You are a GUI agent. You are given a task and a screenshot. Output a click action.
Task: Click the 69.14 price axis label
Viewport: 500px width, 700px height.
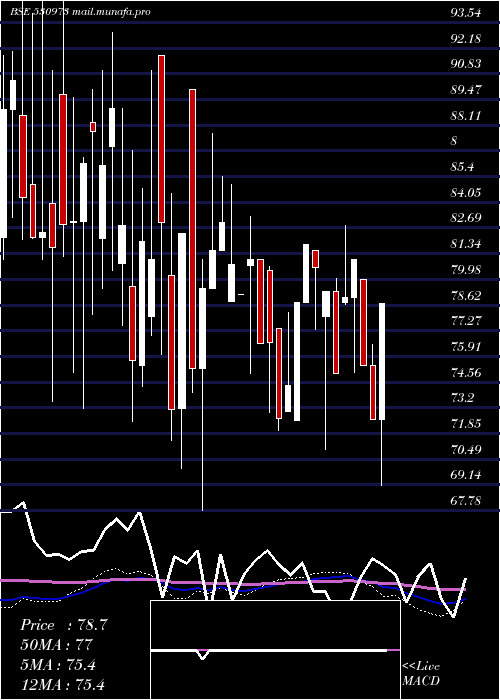pyautogui.click(x=466, y=475)
